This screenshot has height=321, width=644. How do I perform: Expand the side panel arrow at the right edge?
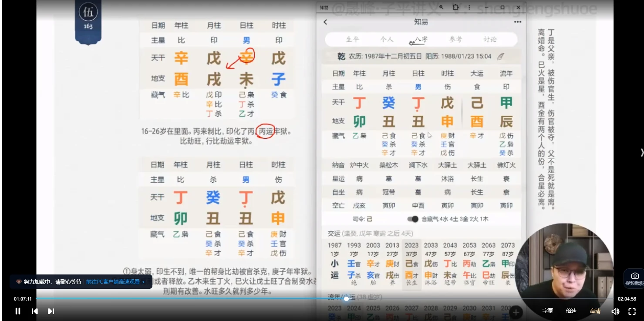(x=641, y=153)
